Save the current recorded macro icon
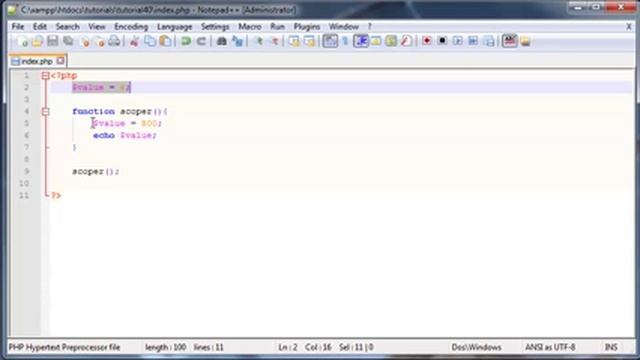640x360 pixels. 489,41
